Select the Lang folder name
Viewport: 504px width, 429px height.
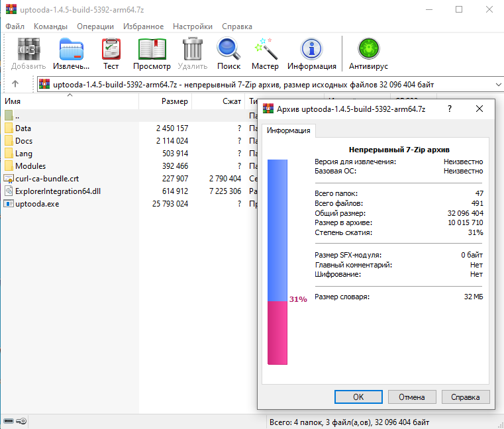click(x=24, y=154)
